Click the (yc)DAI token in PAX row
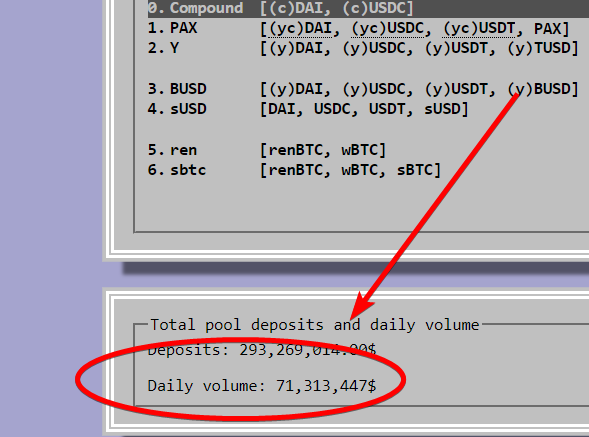Image resolution: width=589 pixels, height=437 pixels. click(x=300, y=29)
